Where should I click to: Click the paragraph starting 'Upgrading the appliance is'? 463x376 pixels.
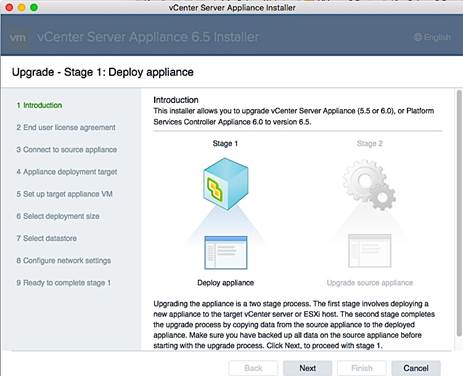tap(294, 325)
